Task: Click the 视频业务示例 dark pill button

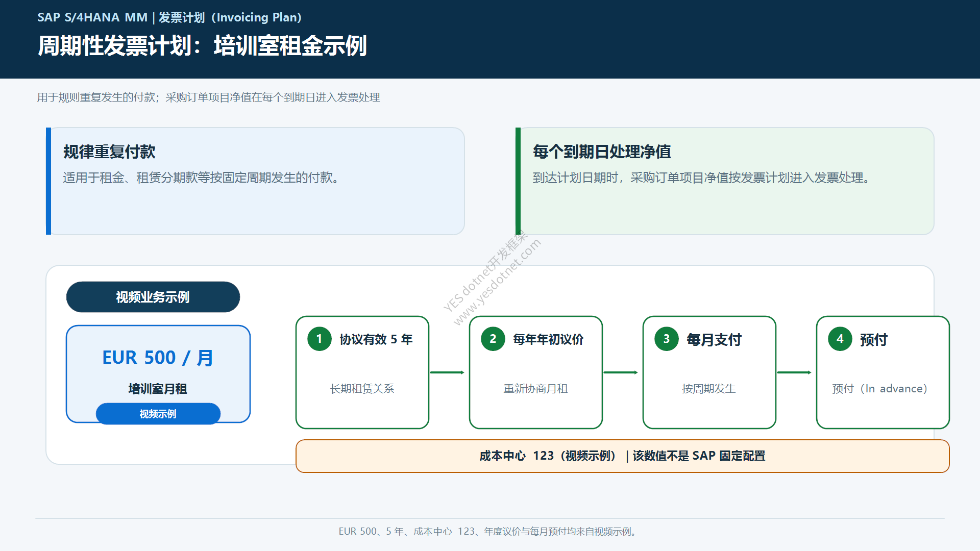Action: (x=153, y=297)
